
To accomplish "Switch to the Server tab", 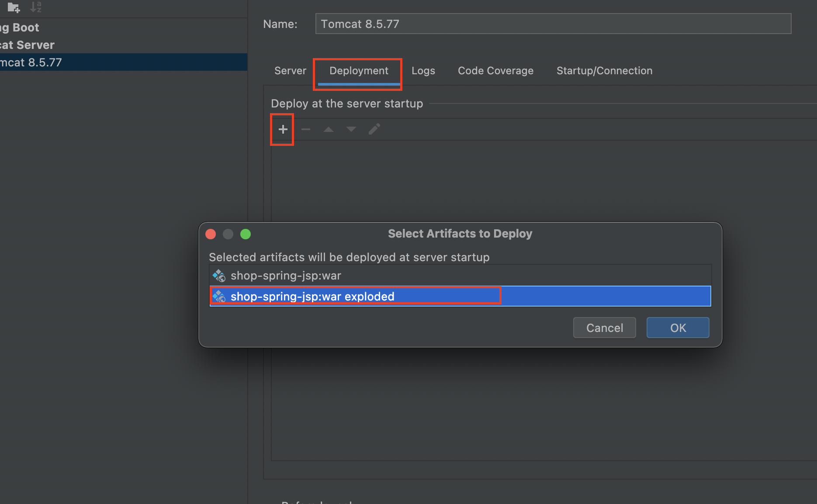I will (290, 71).
